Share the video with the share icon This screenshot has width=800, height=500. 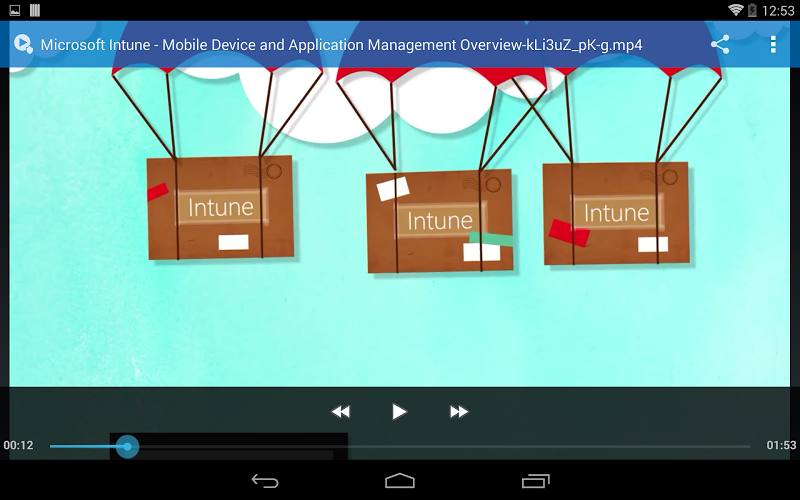pos(720,44)
